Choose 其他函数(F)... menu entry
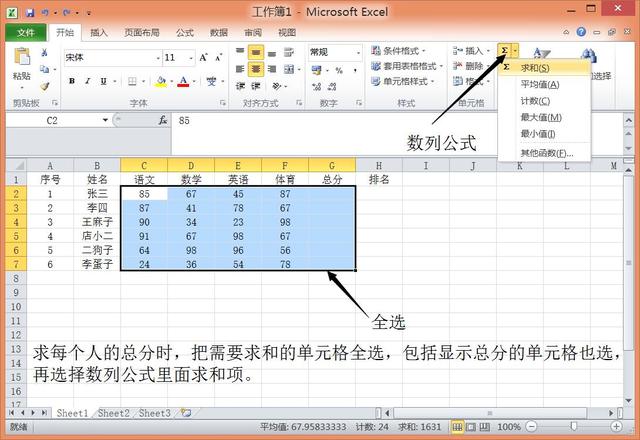 (546, 153)
